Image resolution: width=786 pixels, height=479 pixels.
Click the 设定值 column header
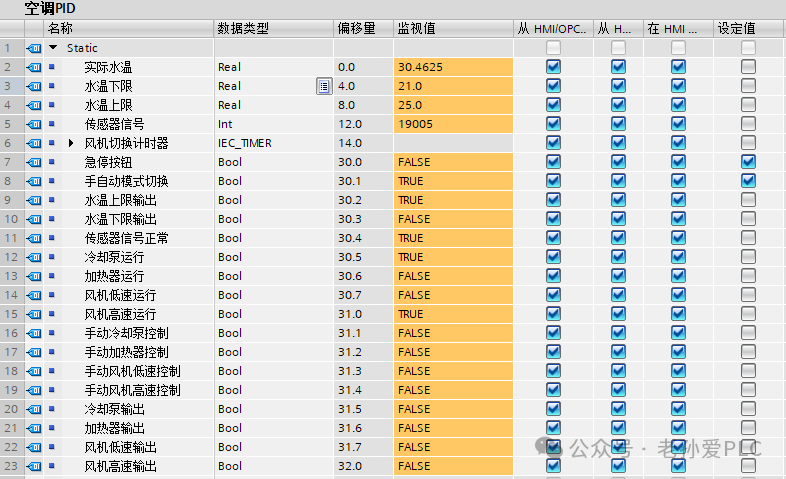pos(749,29)
